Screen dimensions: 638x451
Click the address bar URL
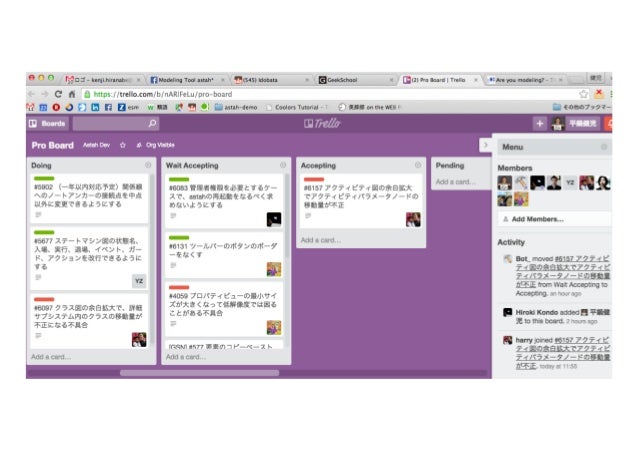(163, 94)
